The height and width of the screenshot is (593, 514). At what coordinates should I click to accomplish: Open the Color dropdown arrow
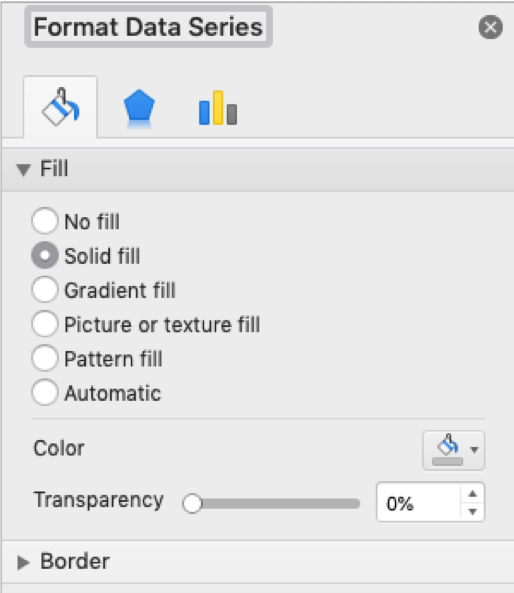[x=474, y=450]
